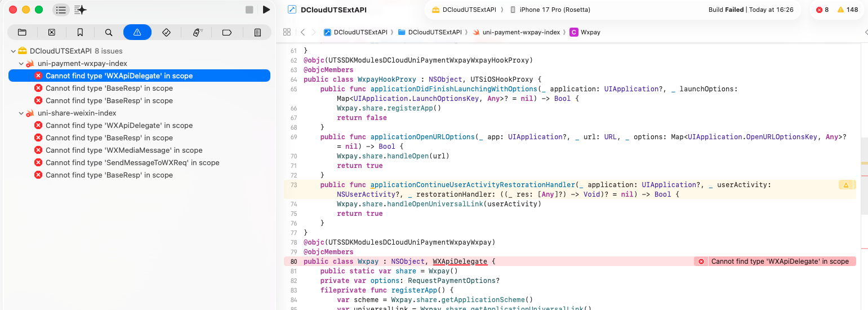Click the error icon beside 'WXMediaMessage' issue
Viewport: 868px width, 310px height.
(38, 150)
